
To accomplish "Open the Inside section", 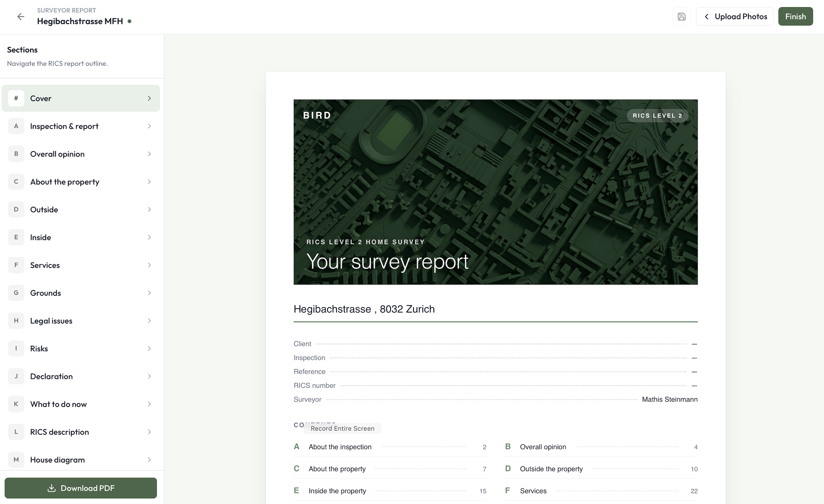I will point(81,237).
